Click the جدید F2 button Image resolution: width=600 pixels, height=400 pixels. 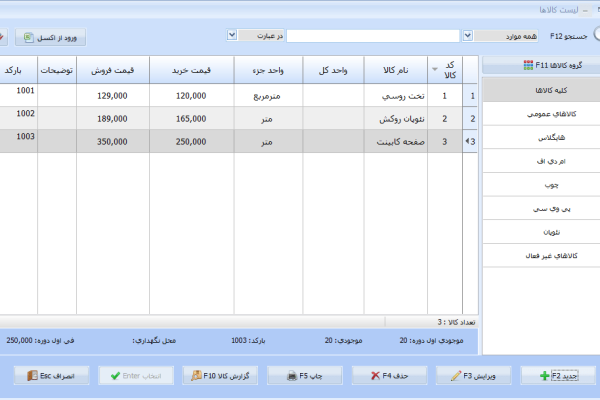[x=558, y=376]
